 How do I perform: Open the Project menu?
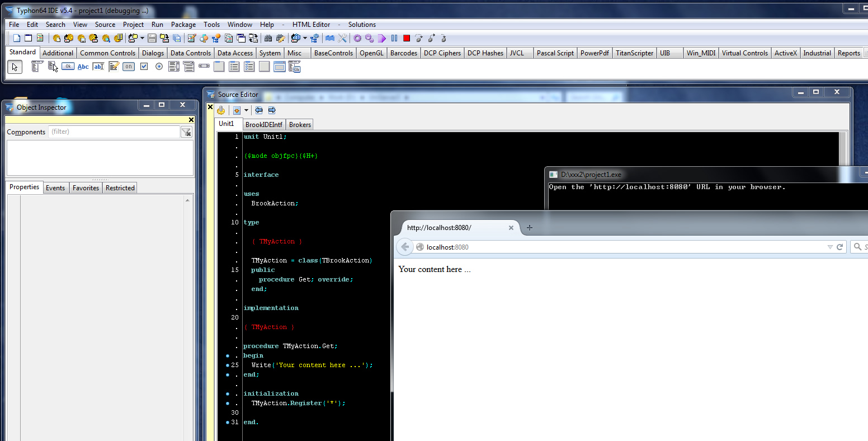tap(133, 25)
